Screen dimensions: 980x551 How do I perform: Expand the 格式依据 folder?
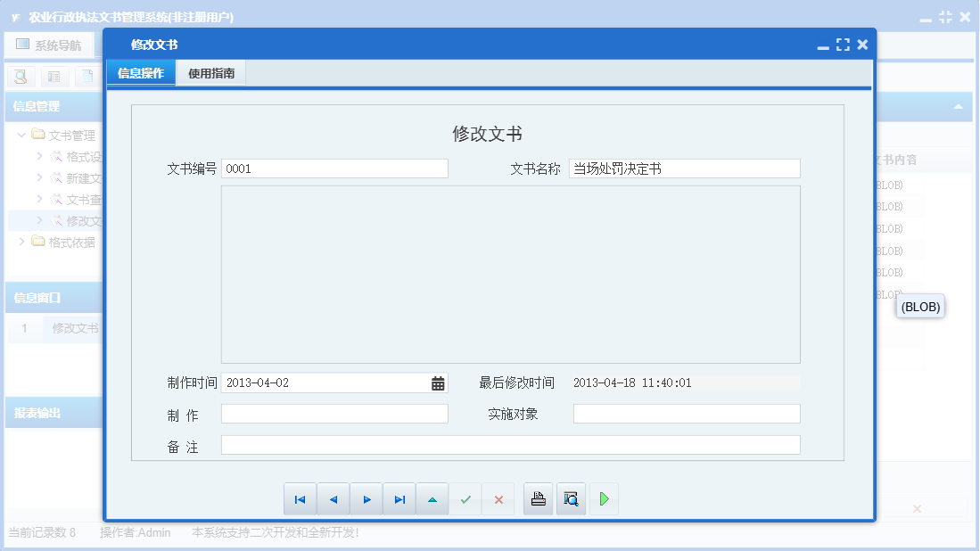pos(21,242)
